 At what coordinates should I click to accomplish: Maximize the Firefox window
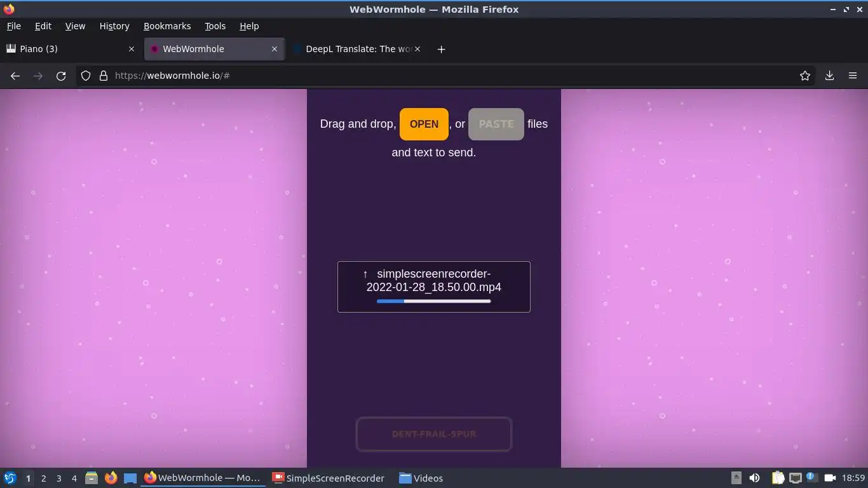846,10
